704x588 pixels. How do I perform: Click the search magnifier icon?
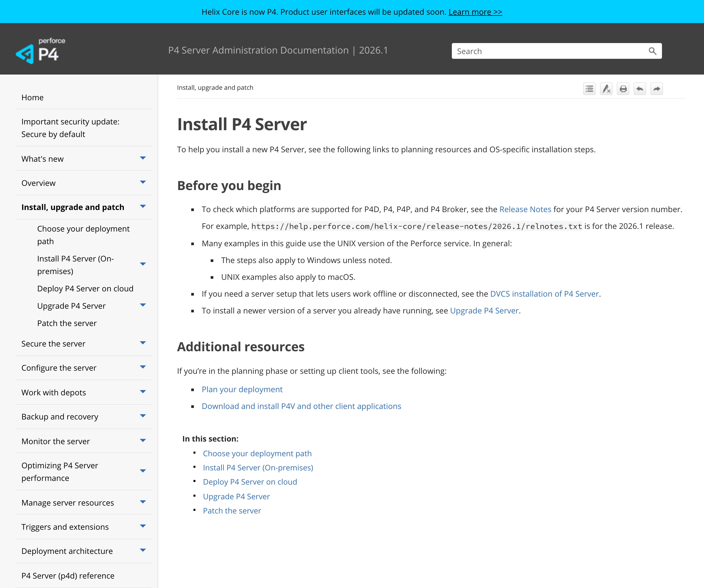click(652, 51)
